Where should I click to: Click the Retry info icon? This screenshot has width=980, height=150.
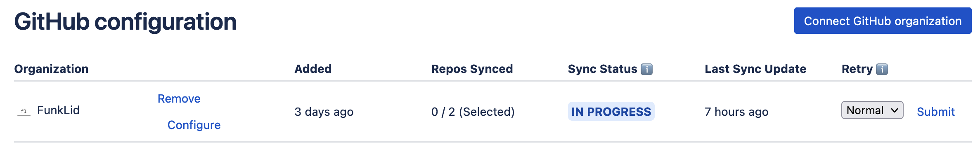click(x=882, y=69)
